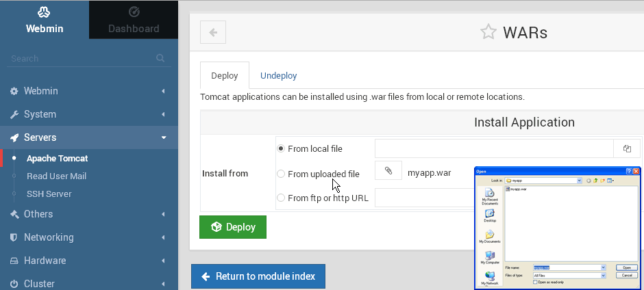
Task: Click the file chooser icon beside the local file field
Action: point(627,148)
